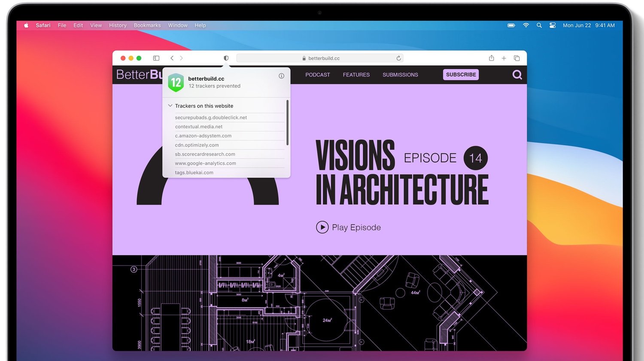Open the FEATURES page
This screenshot has width=644, height=361.
click(356, 75)
